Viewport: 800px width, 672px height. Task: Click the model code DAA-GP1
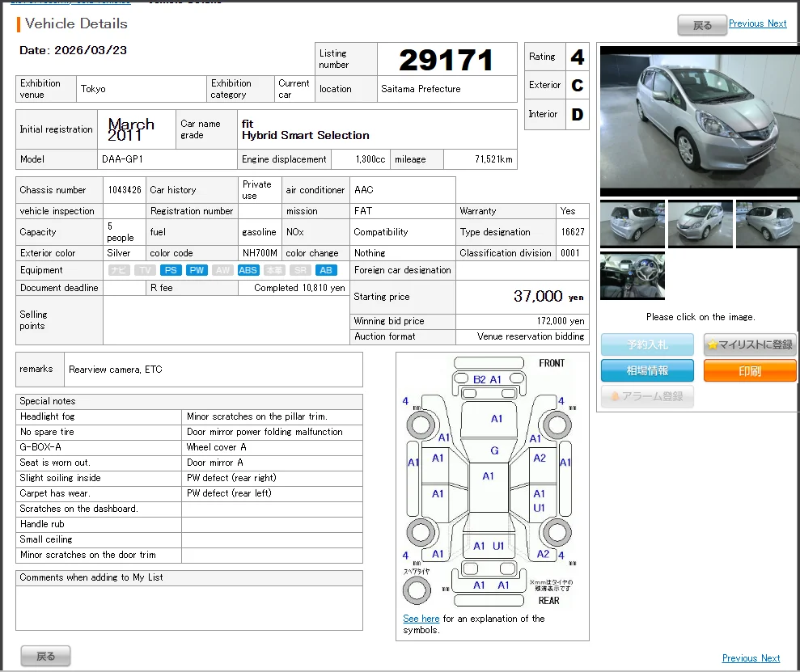tap(122, 159)
